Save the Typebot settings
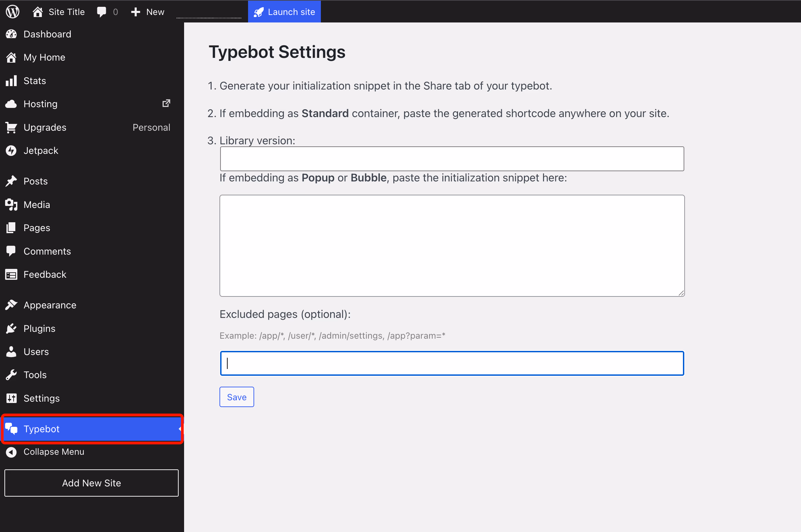 coord(237,397)
